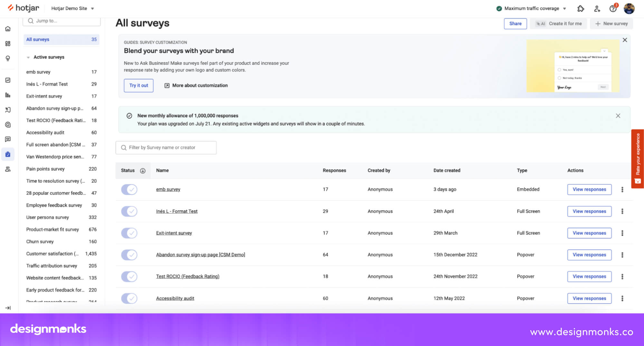The image size is (644, 346).
Task: Select Employee feedback survey in sidebar
Action: coord(62,205)
